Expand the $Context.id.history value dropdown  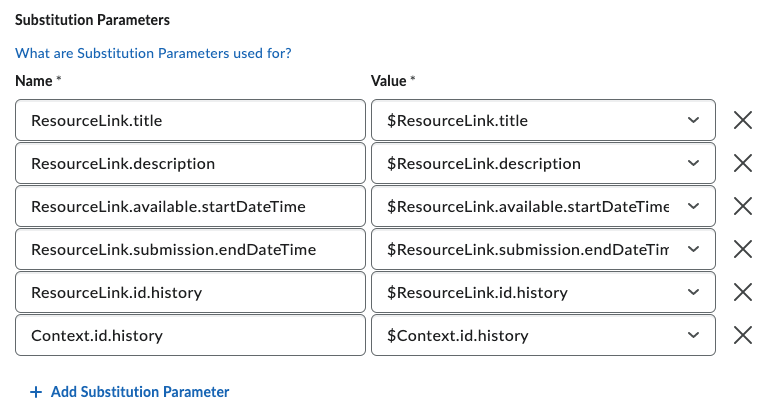click(543, 335)
